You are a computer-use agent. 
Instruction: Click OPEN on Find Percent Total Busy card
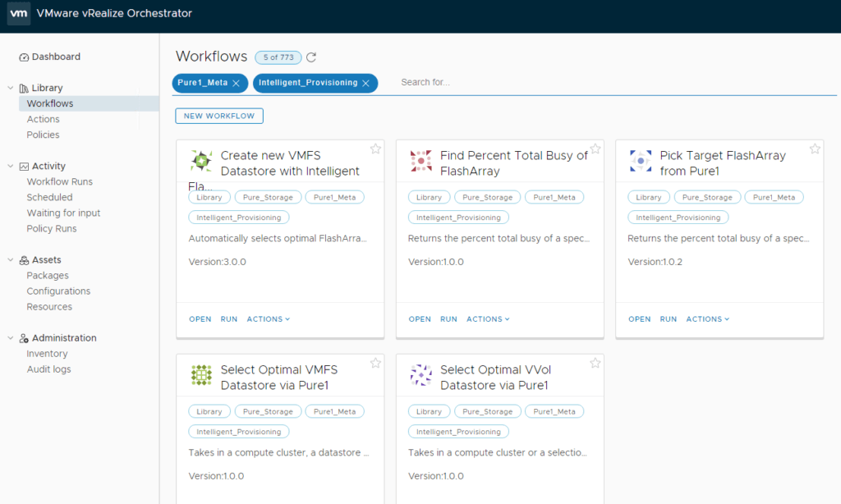tap(420, 319)
